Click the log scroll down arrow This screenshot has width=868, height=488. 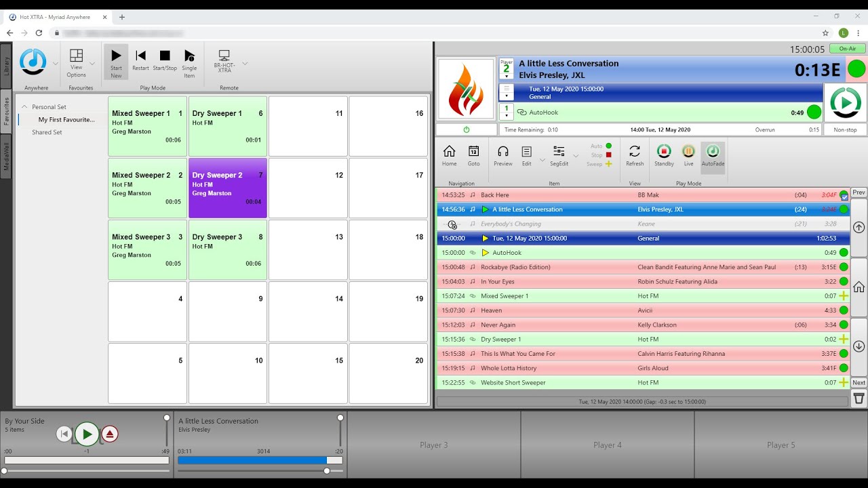[859, 346]
